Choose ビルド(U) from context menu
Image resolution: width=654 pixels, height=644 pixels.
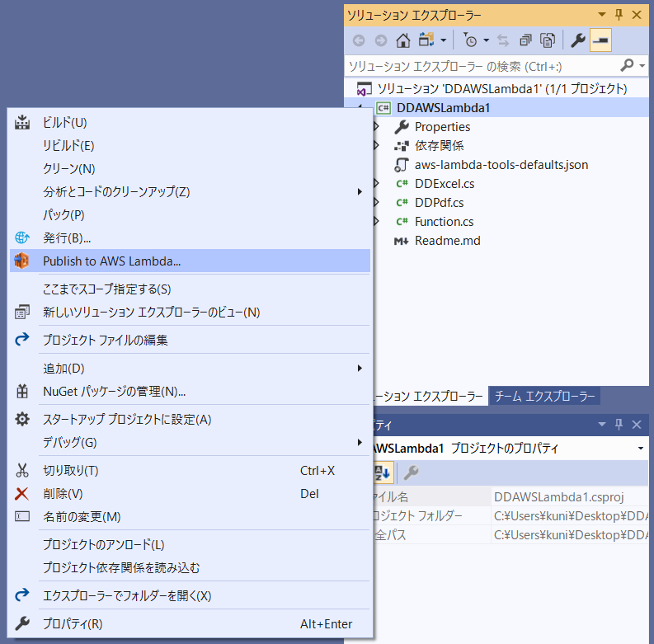pyautogui.click(x=190, y=123)
